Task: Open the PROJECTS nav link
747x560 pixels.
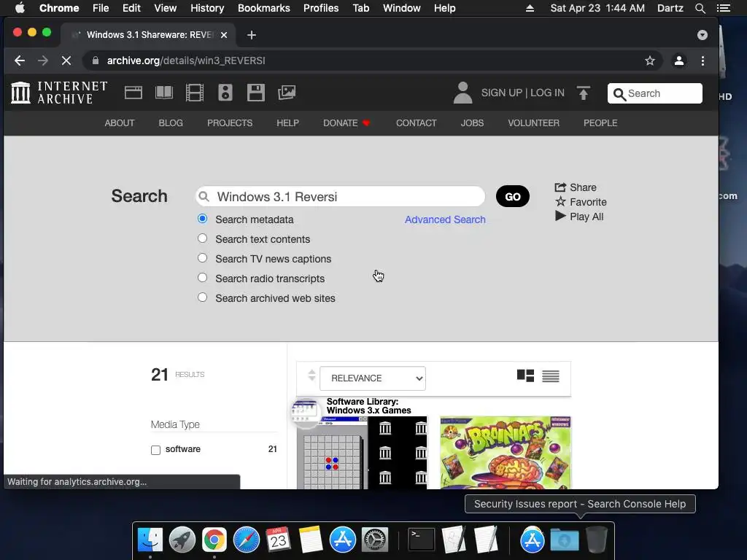Action: (230, 122)
